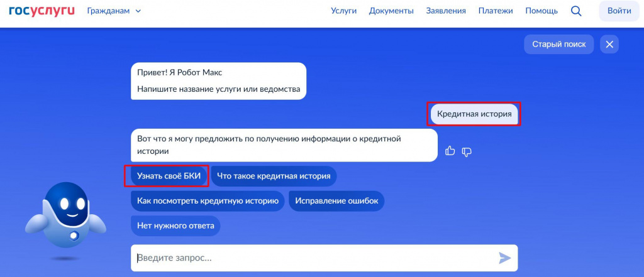Image resolution: width=644 pixels, height=277 pixels.
Task: Click Нет нужного ответа option
Action: point(175,225)
